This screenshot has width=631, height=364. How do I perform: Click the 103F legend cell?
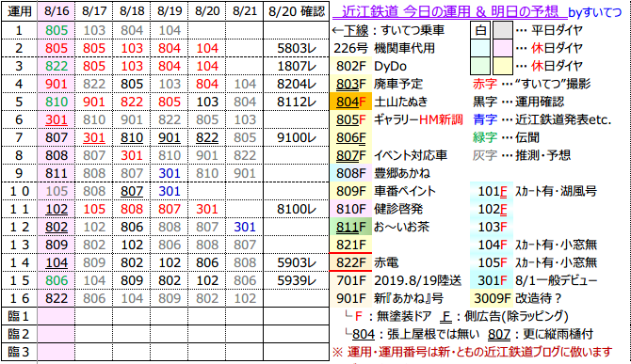[x=493, y=227]
